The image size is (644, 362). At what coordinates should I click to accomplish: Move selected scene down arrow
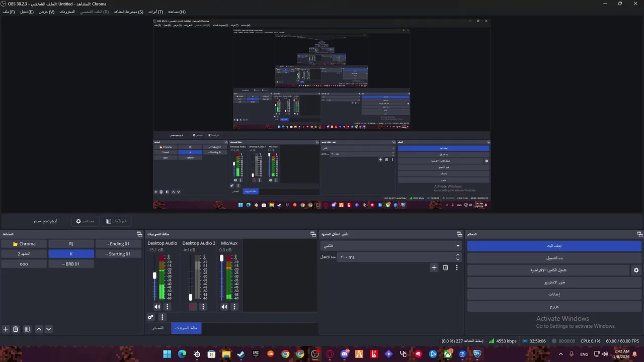pyautogui.click(x=48, y=329)
